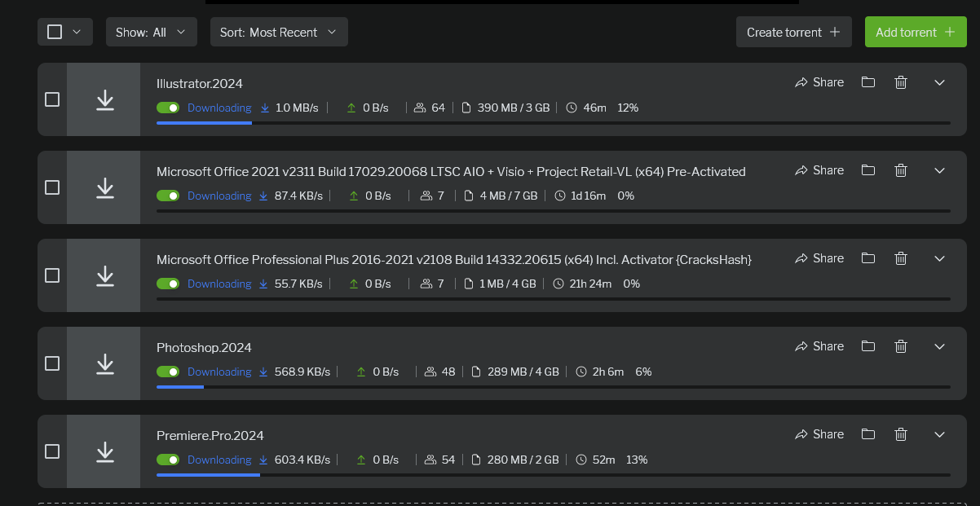980x506 pixels.
Task: Check the Photoshop.2024 checkbox
Action: pos(52,363)
